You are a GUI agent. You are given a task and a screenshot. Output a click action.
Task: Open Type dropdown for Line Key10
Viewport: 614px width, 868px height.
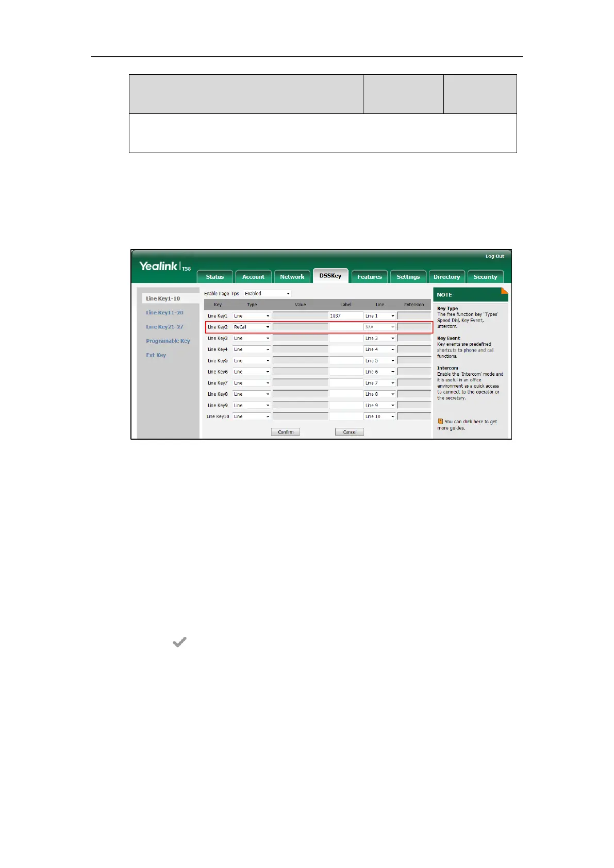252,416
